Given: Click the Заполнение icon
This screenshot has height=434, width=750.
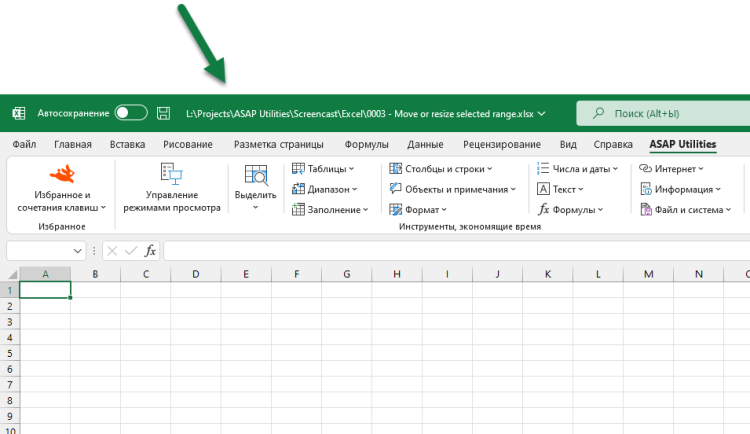Looking at the screenshot, I should point(298,210).
